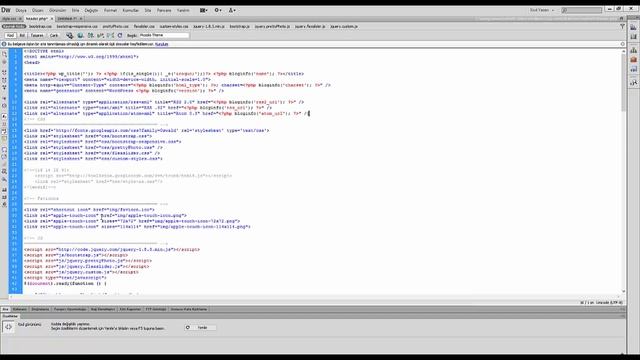This screenshot has width=640, height=360.
Task: Open the Site menu
Action: (x=148, y=10)
